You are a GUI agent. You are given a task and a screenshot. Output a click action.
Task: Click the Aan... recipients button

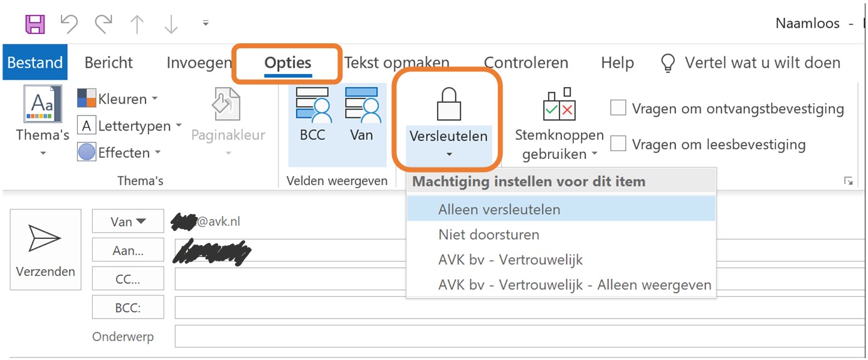click(128, 250)
